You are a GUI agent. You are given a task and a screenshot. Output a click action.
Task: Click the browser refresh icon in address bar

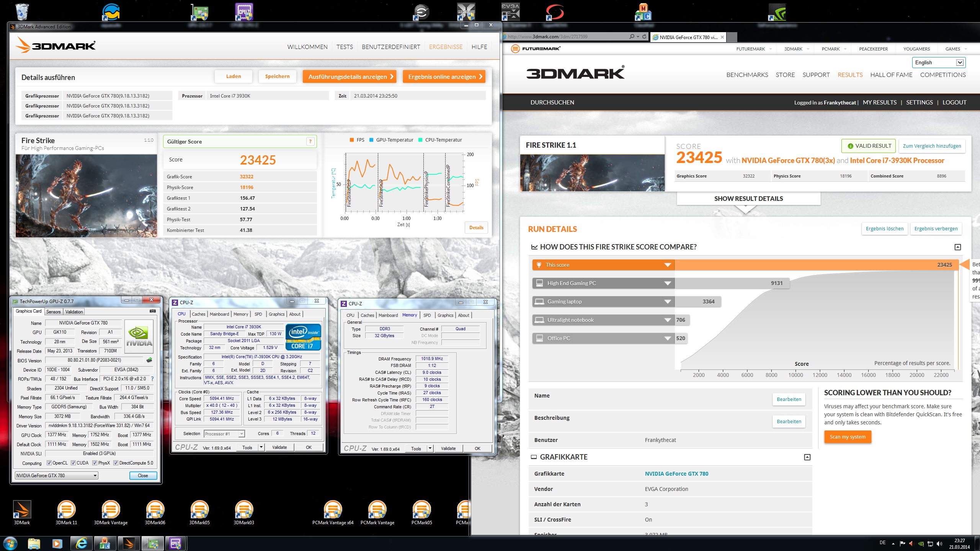[644, 37]
